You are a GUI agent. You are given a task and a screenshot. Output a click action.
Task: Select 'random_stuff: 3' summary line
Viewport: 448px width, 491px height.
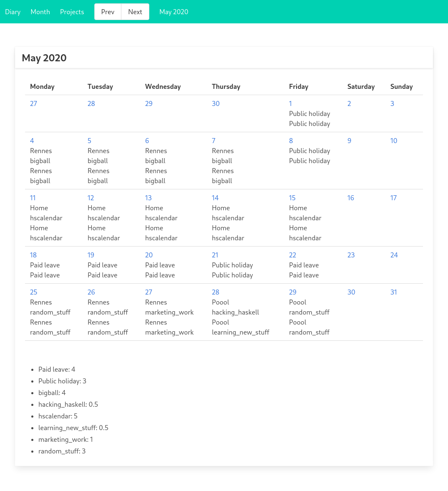click(62, 451)
